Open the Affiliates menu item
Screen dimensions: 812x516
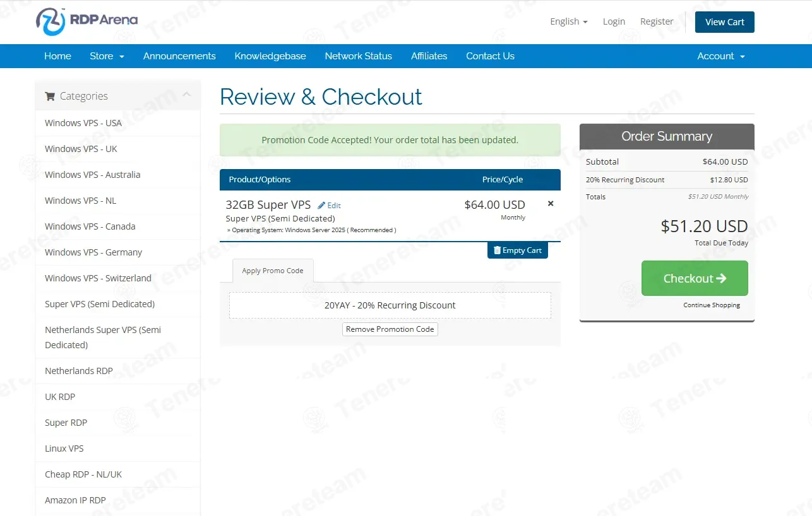coord(429,56)
